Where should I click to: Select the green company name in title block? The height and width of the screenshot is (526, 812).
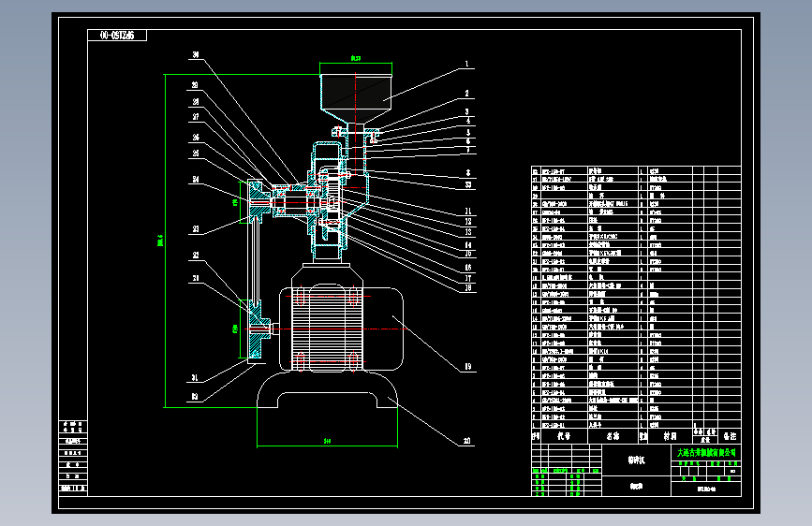pos(706,452)
